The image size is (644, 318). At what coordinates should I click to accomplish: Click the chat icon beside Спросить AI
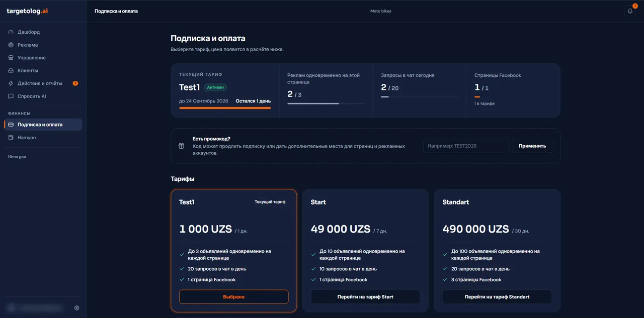[11, 96]
